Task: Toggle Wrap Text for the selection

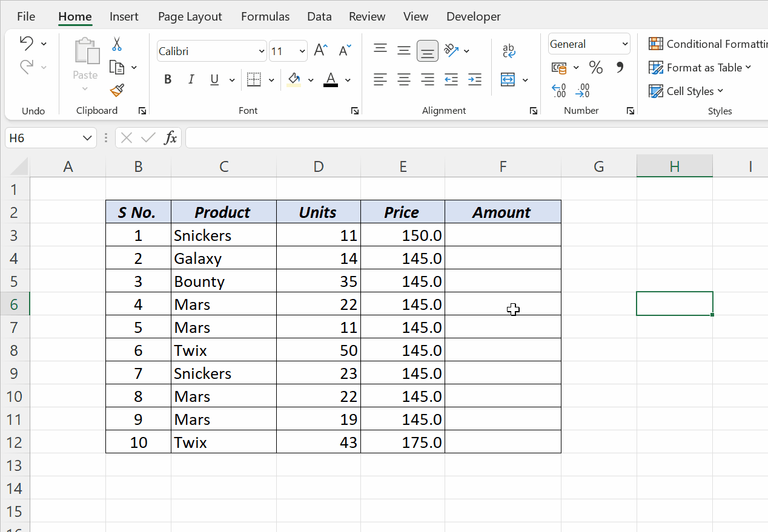Action: tap(509, 51)
